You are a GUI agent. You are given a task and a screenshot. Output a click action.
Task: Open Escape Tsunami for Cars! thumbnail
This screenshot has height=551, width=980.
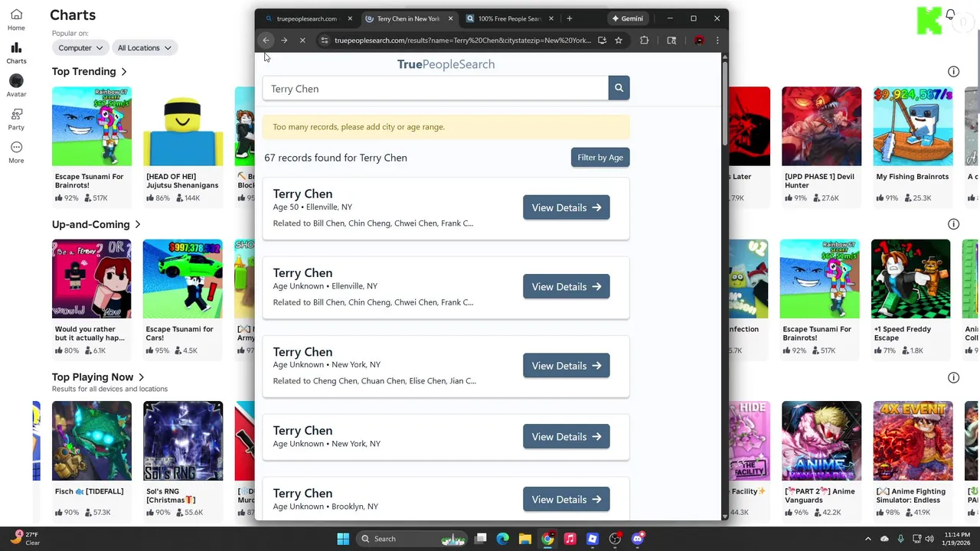pyautogui.click(x=183, y=279)
